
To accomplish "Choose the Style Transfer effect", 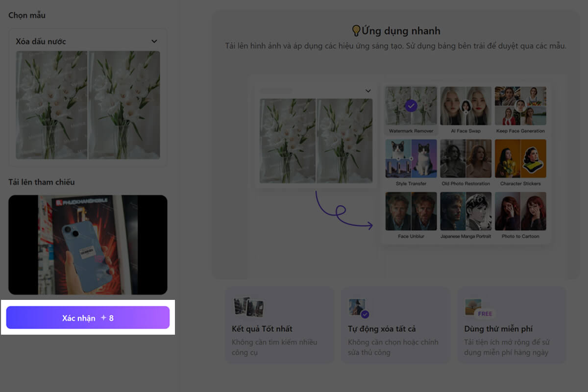I will (411, 158).
